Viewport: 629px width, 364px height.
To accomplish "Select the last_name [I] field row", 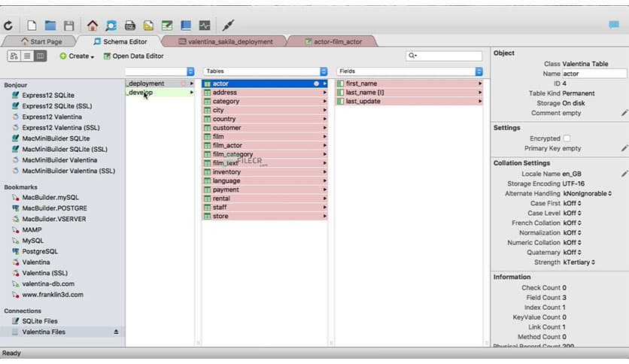I will (409, 93).
